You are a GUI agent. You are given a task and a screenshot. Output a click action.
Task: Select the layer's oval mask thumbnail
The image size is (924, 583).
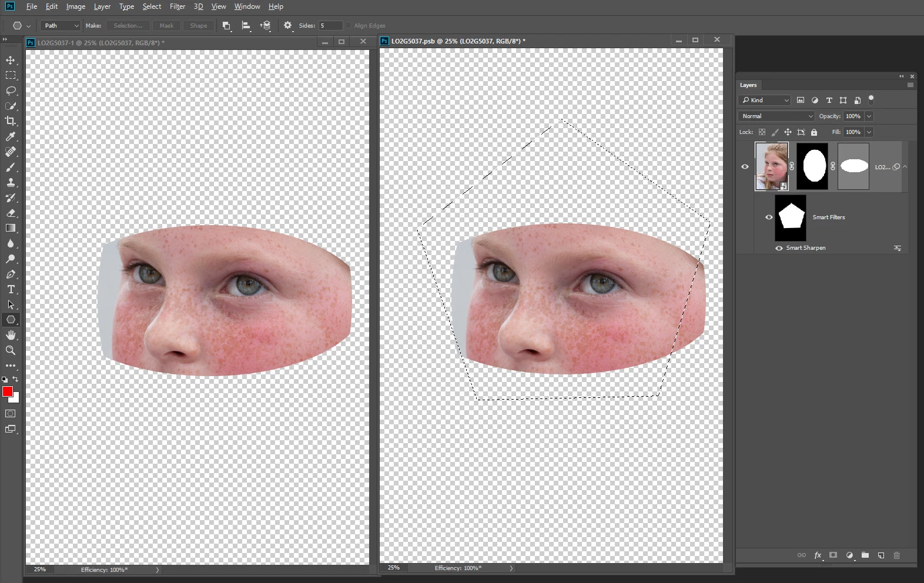(812, 166)
